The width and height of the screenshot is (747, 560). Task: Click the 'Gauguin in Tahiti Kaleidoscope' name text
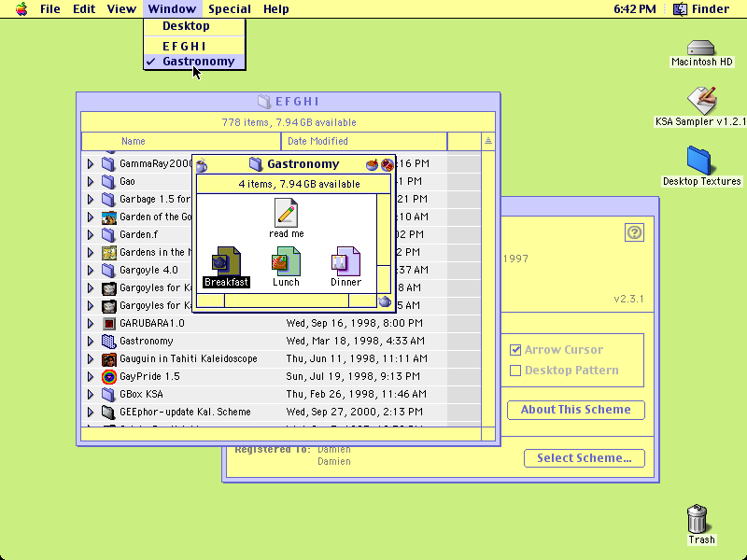pos(189,359)
